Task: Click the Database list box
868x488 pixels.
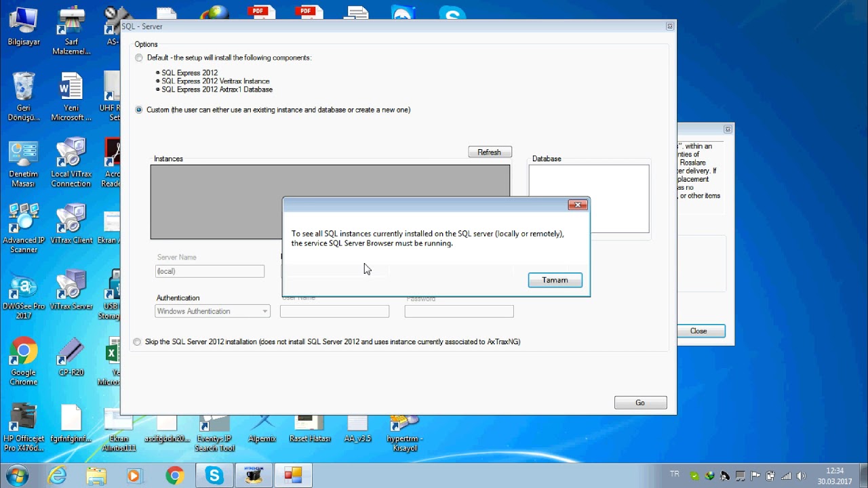Action: click(589, 199)
